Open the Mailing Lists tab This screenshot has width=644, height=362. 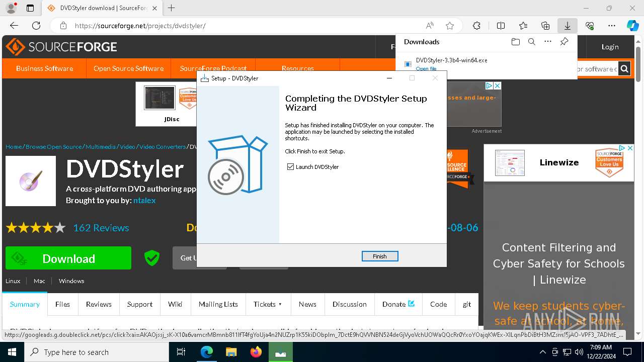coord(218,304)
